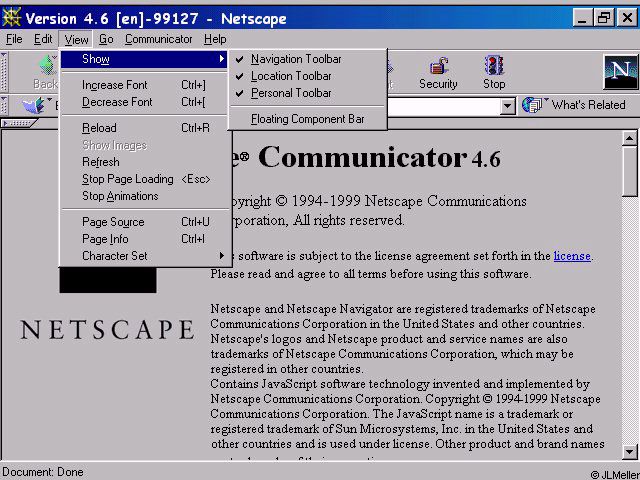
Task: Open the File menu
Action: click(x=14, y=39)
